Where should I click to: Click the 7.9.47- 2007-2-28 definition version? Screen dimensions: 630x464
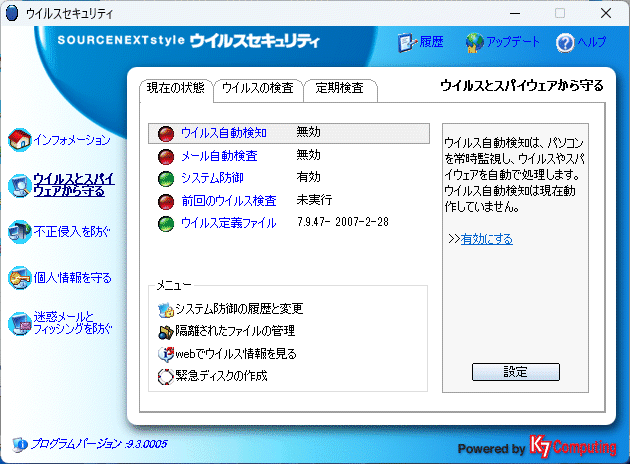(x=343, y=222)
